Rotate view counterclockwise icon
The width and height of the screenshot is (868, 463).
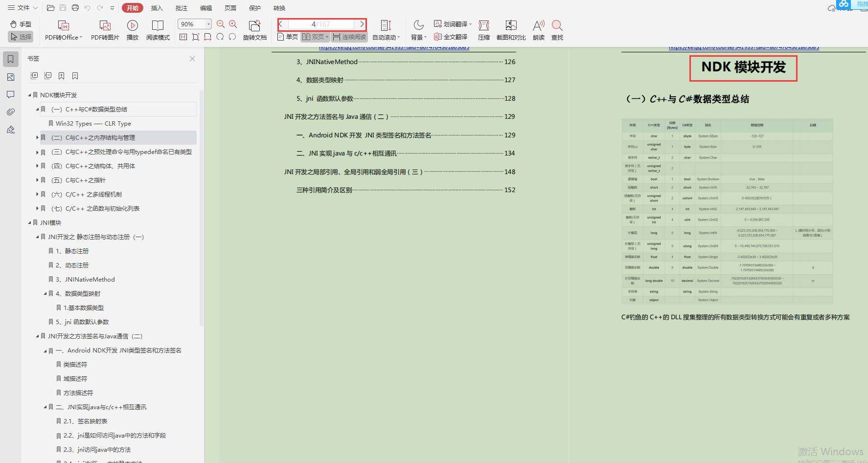coord(232,37)
